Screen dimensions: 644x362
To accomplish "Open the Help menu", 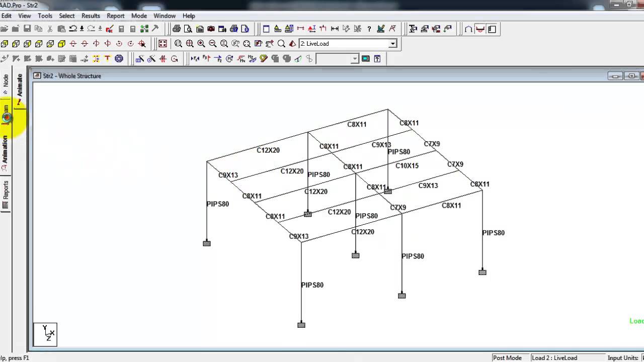I will click(x=189, y=16).
